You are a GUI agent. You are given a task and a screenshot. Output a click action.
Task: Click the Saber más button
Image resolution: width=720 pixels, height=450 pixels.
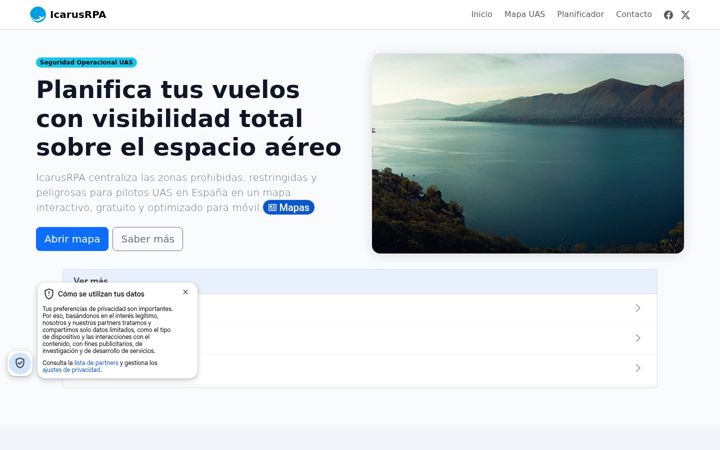pos(147,239)
